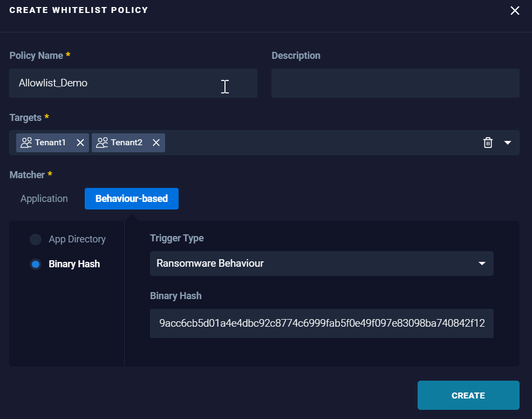Screen dimensions: 532x419
Task: Select the Binary Hash radio button
Action: pos(36,263)
